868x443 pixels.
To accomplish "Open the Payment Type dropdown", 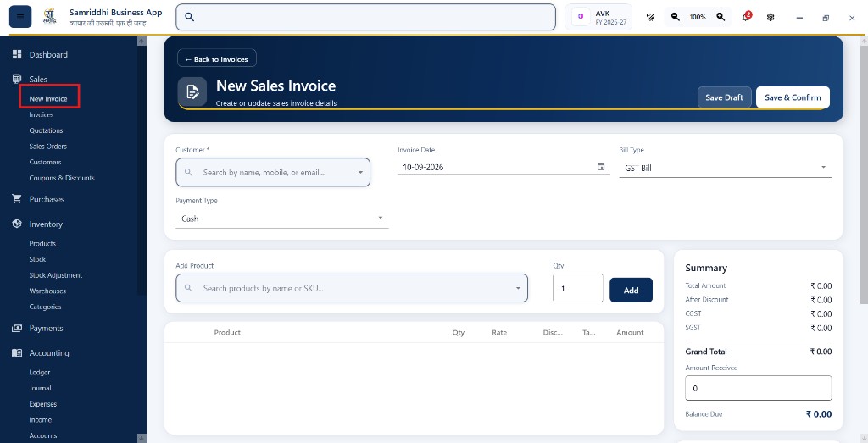I will (282, 219).
